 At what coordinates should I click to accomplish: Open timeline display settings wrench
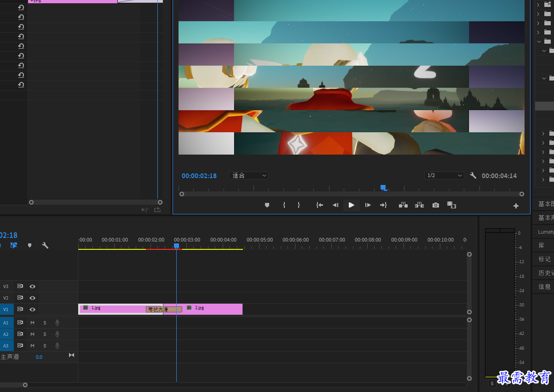point(45,245)
